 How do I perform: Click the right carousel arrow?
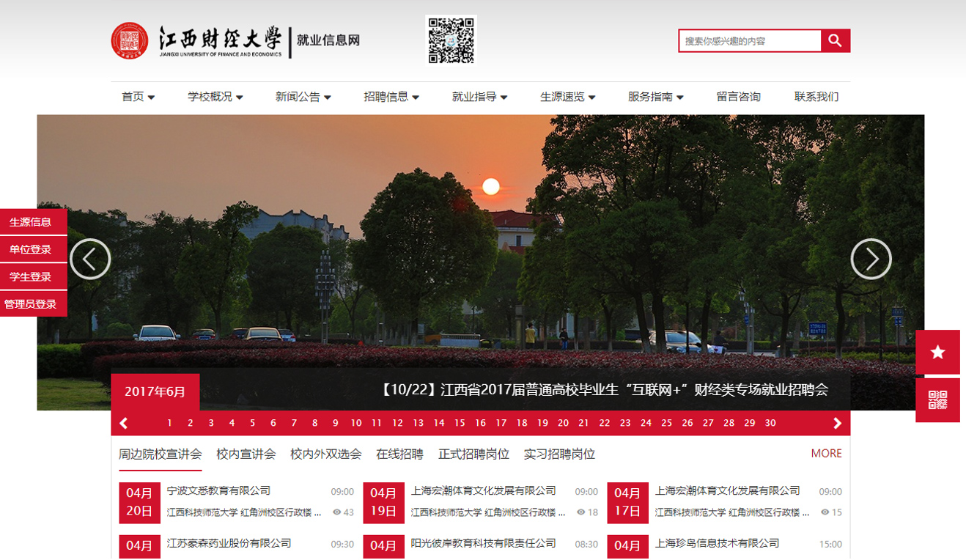tap(871, 259)
